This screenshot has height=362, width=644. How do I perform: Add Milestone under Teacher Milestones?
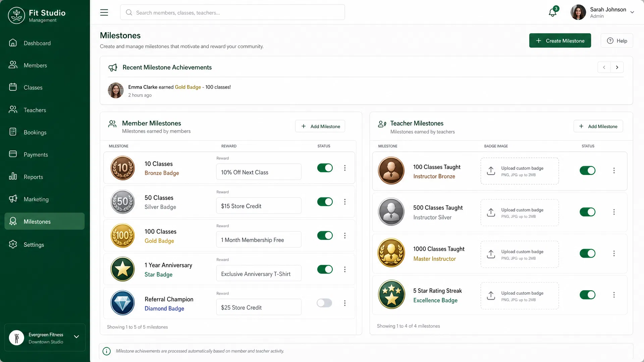(x=598, y=126)
